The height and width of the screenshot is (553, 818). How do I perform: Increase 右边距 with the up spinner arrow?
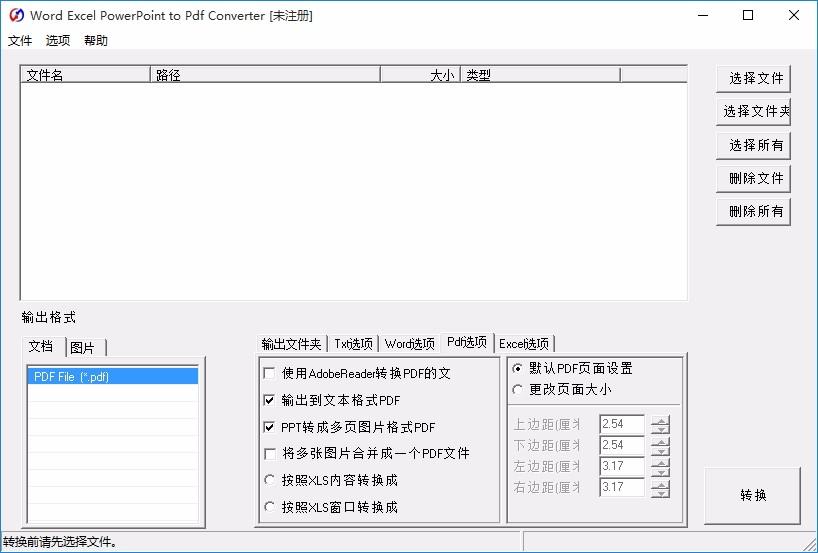(x=660, y=484)
